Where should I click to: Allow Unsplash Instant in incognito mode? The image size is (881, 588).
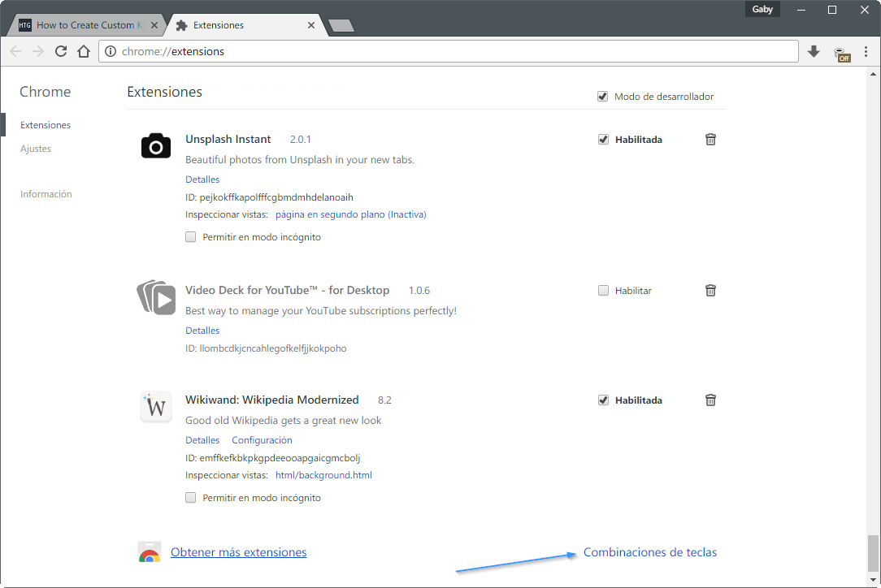click(190, 237)
